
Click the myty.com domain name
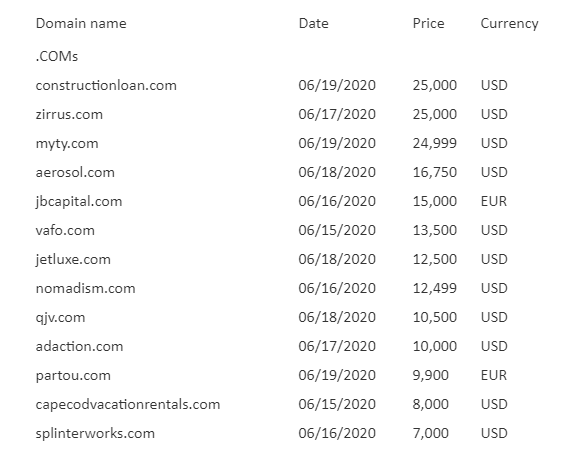67,144
